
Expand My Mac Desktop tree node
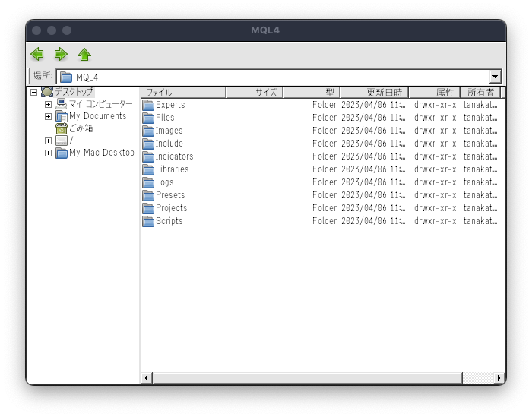48,153
